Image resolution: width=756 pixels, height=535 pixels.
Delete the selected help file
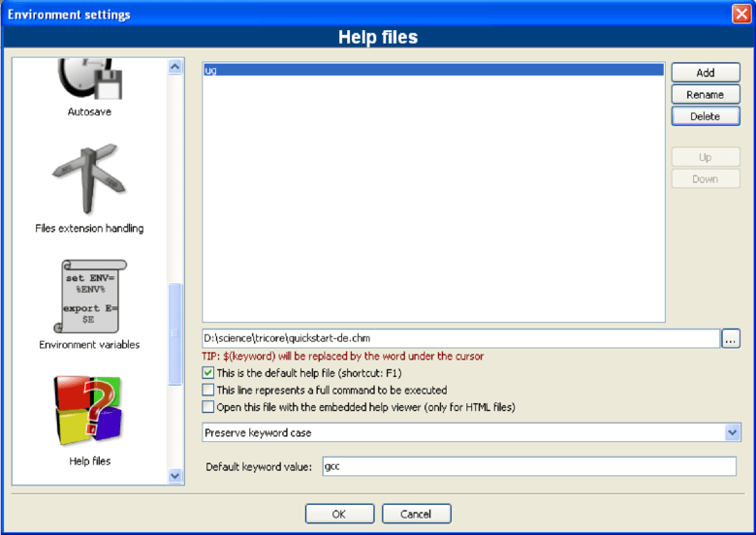(706, 116)
